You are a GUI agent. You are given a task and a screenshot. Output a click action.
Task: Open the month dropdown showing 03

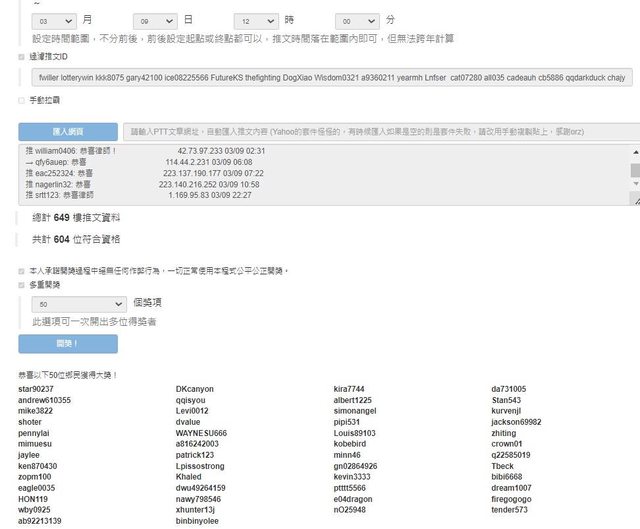[x=53, y=20]
